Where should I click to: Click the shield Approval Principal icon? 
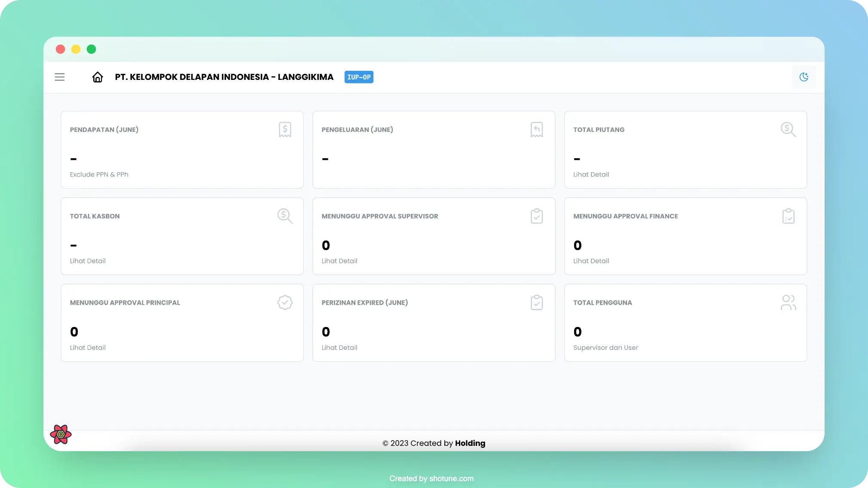(x=285, y=302)
